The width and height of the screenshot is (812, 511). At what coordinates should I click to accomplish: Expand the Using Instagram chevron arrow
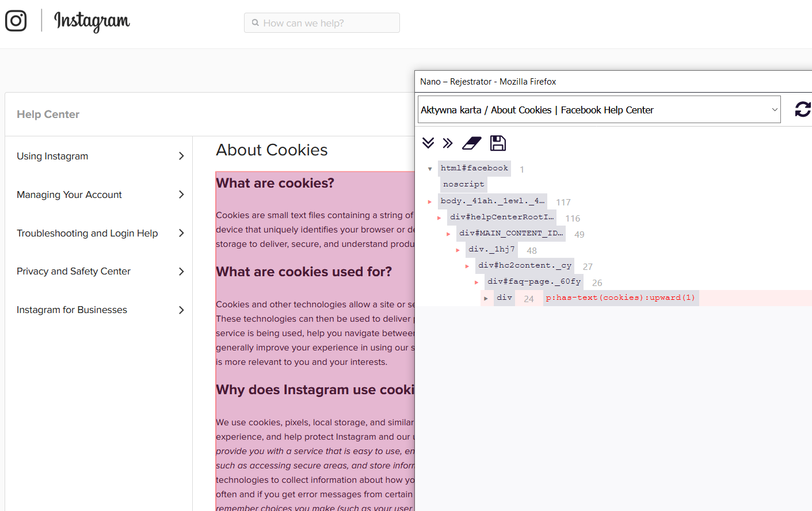click(x=181, y=156)
